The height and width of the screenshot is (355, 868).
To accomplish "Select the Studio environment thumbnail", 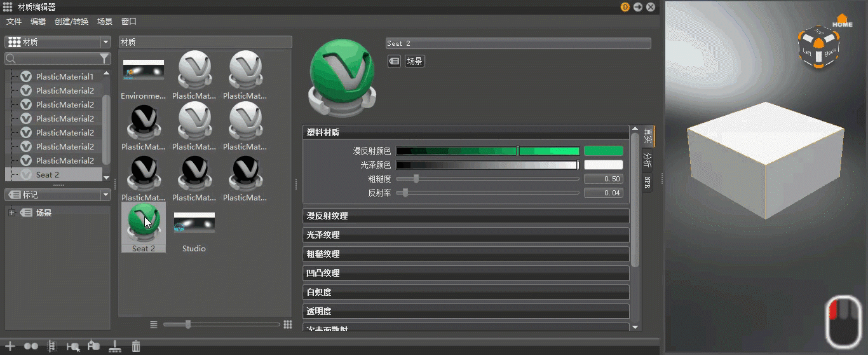I will (x=194, y=227).
